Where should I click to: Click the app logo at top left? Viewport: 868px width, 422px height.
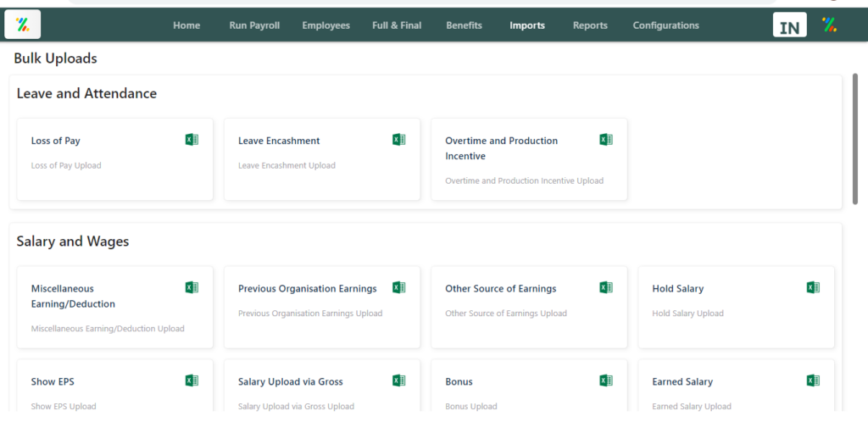[23, 25]
